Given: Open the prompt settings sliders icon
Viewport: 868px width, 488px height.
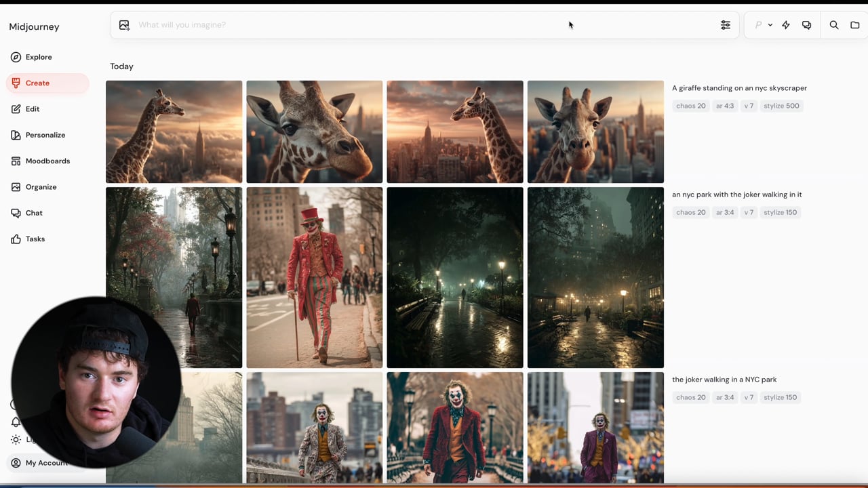Looking at the screenshot, I should 725,25.
